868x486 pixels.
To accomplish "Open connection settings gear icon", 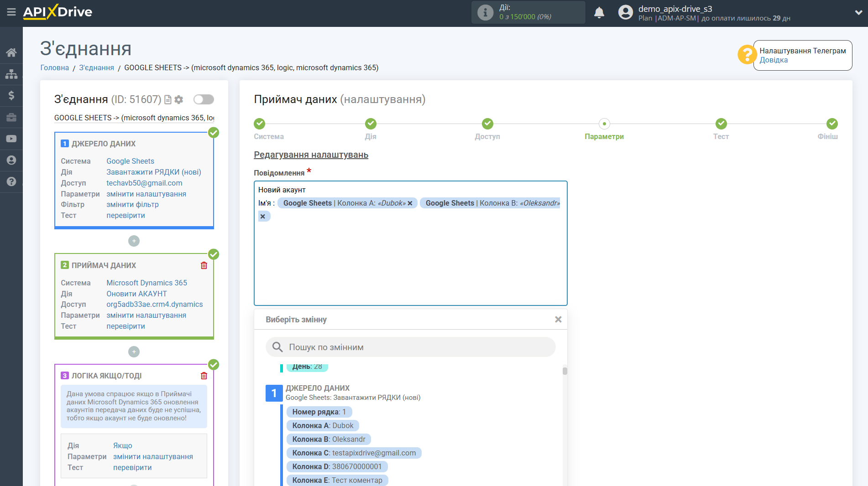I will [x=179, y=99].
